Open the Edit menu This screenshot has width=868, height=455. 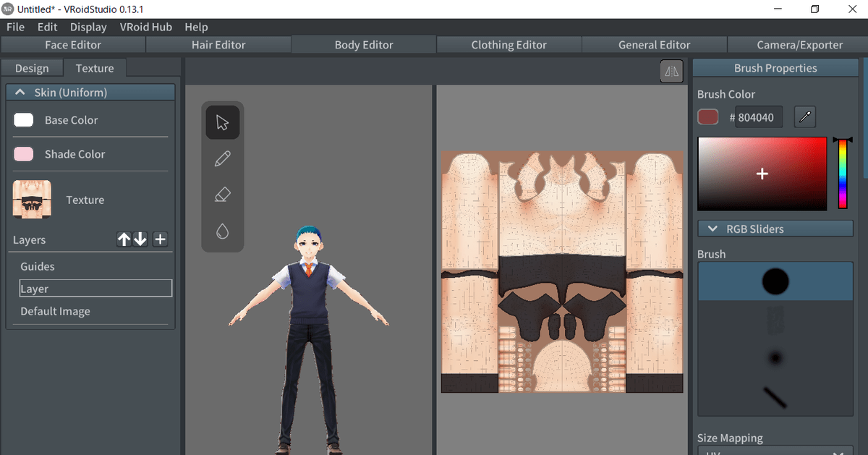[48, 27]
